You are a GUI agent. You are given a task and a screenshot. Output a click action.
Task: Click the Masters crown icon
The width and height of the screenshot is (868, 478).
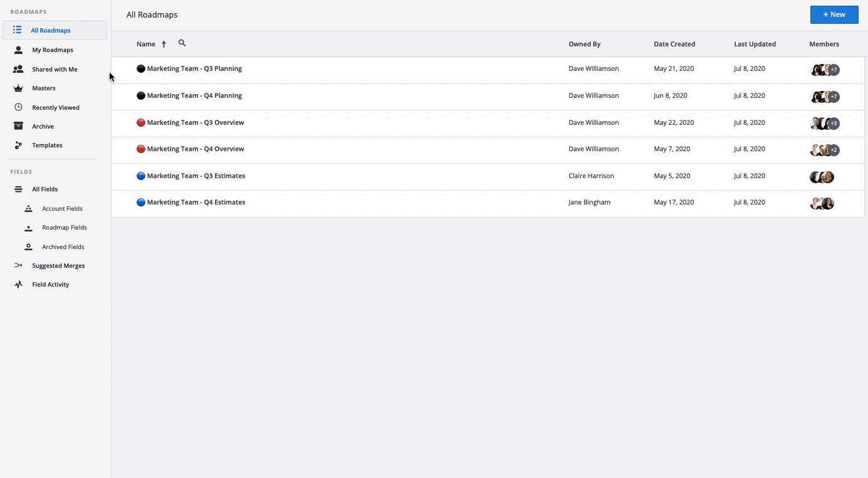pos(18,88)
